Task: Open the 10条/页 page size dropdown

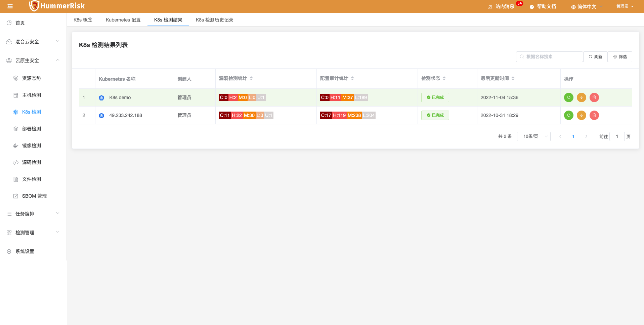Action: point(533,136)
